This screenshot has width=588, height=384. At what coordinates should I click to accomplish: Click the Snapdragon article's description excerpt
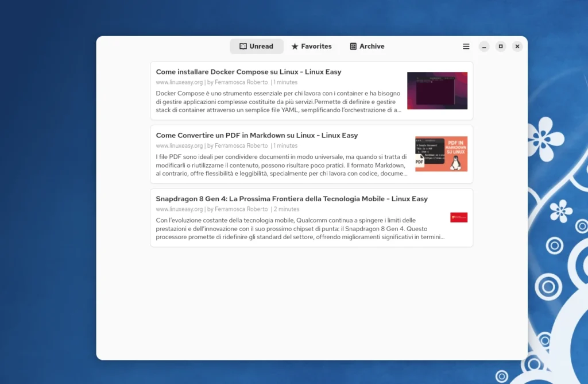click(299, 228)
